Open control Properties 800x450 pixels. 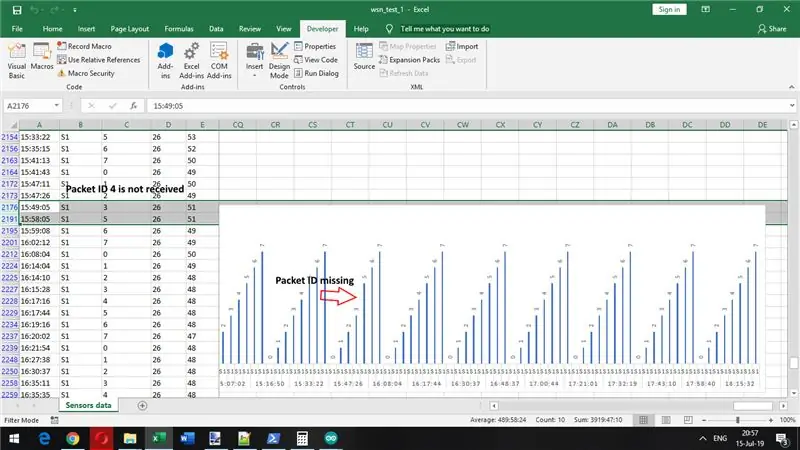coord(315,46)
